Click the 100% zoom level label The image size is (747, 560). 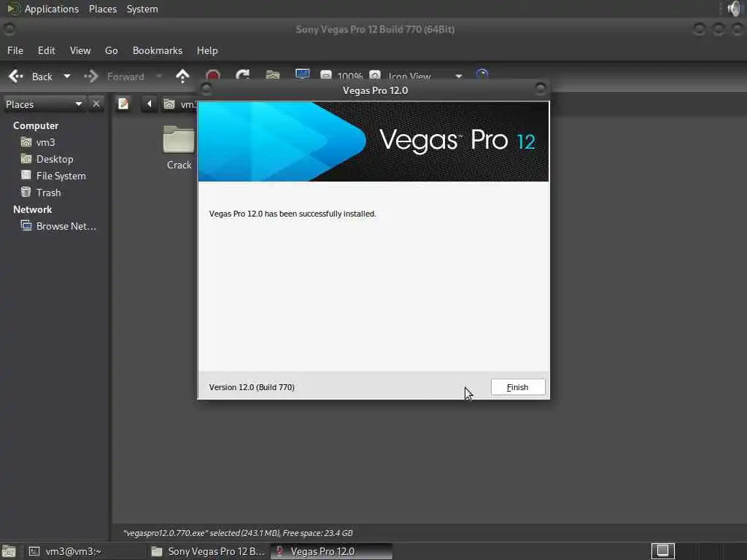(350, 76)
